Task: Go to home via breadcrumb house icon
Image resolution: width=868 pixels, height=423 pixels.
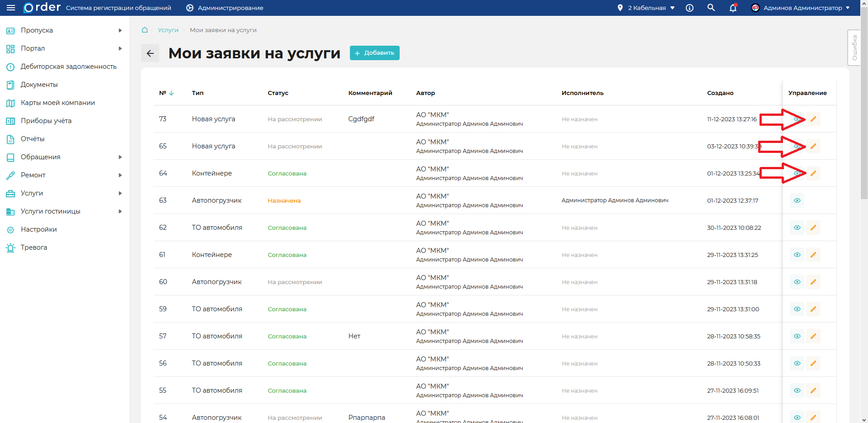Action: click(x=145, y=30)
